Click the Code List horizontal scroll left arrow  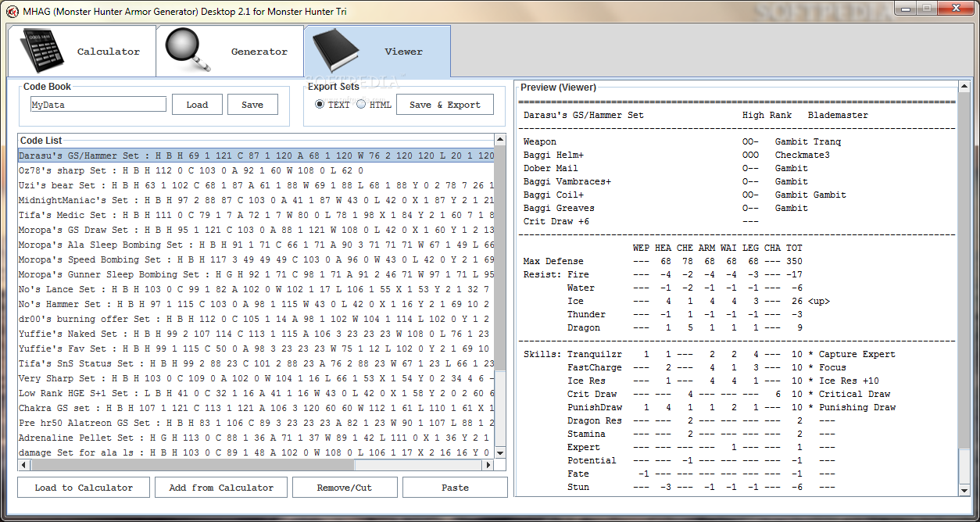24,464
